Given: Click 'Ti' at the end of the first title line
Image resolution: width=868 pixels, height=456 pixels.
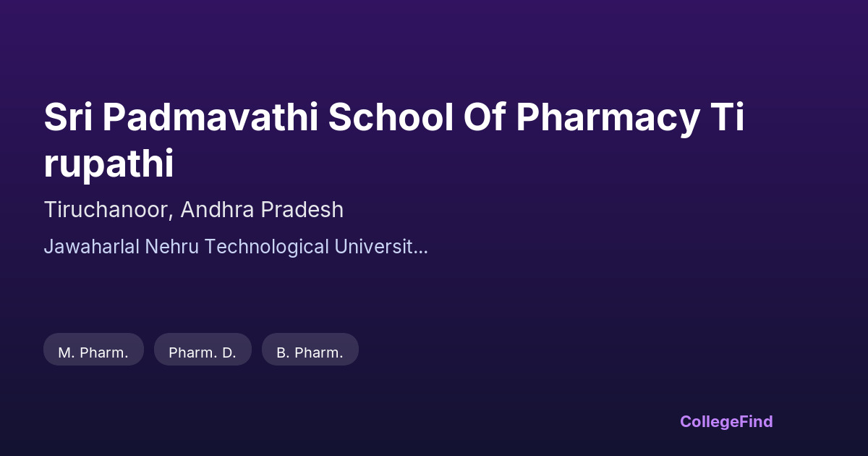Looking at the screenshot, I should click(x=727, y=117).
